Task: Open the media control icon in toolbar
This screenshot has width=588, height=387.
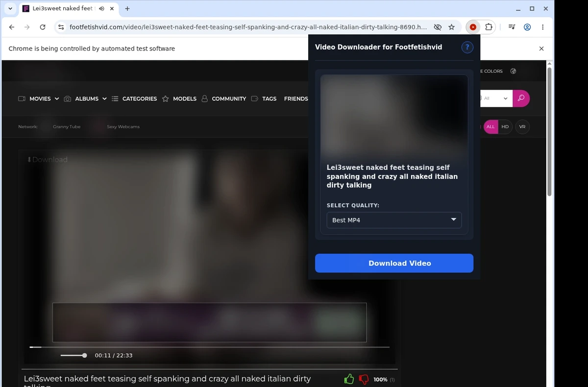Action: coord(512,27)
